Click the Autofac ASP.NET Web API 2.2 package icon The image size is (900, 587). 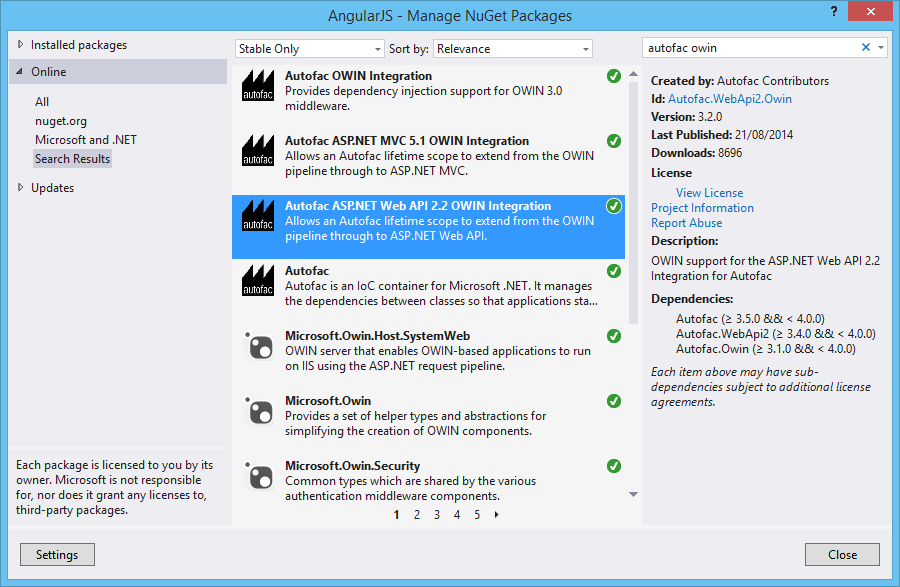click(x=258, y=216)
